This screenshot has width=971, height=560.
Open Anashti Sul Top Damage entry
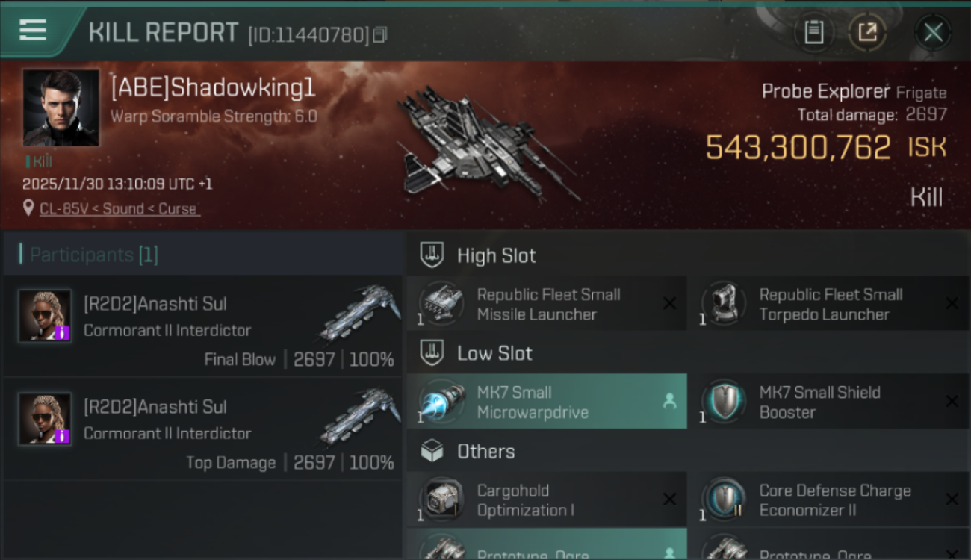(x=203, y=429)
